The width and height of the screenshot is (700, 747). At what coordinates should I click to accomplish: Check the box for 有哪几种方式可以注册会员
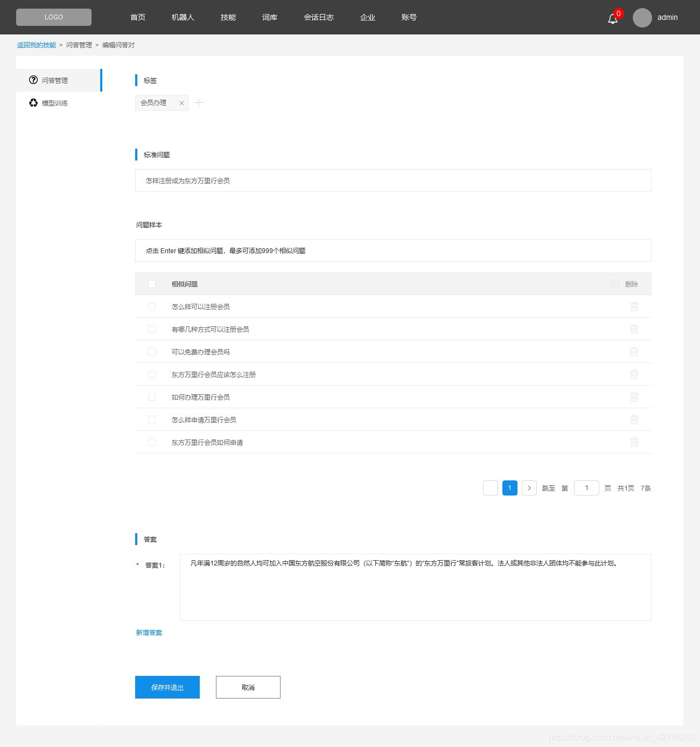pyautogui.click(x=152, y=329)
